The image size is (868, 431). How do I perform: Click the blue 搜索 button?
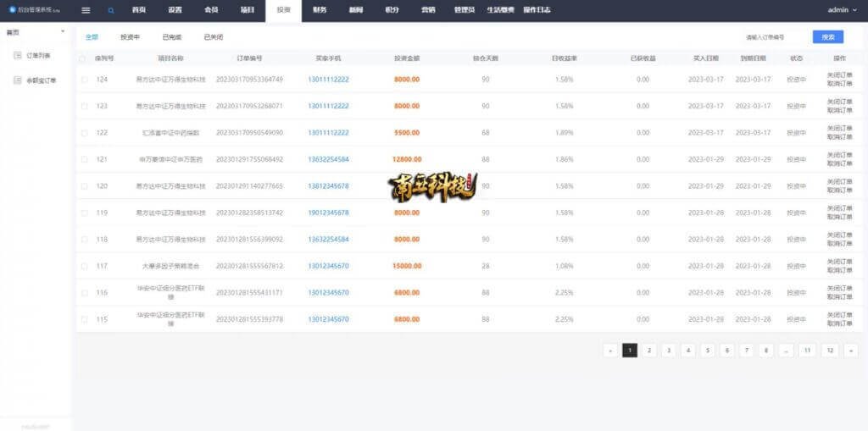tap(827, 37)
